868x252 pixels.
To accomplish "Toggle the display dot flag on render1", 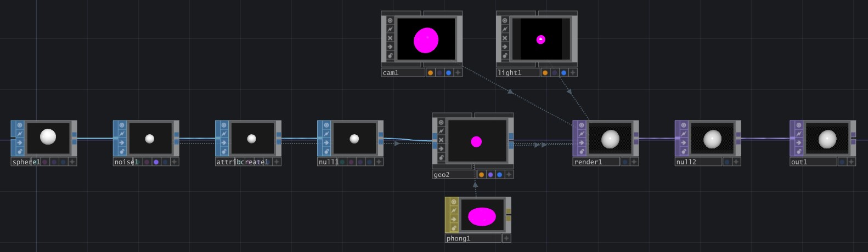I will click(x=625, y=162).
